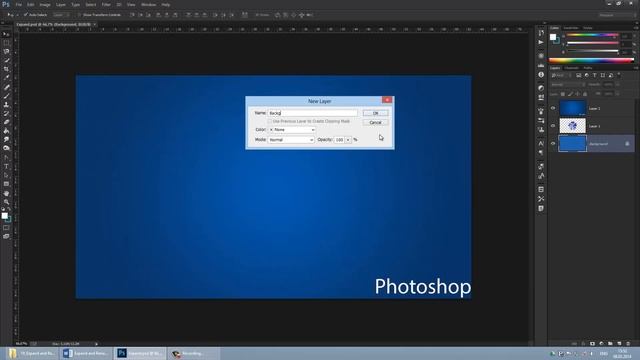Select the Zoom tool
The height and width of the screenshot is (360, 640).
click(x=6, y=202)
